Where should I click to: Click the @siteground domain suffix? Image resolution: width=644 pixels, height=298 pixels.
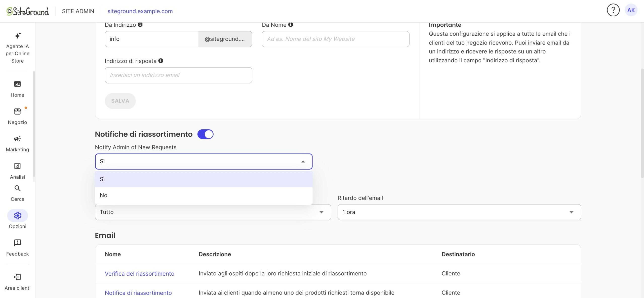225,39
